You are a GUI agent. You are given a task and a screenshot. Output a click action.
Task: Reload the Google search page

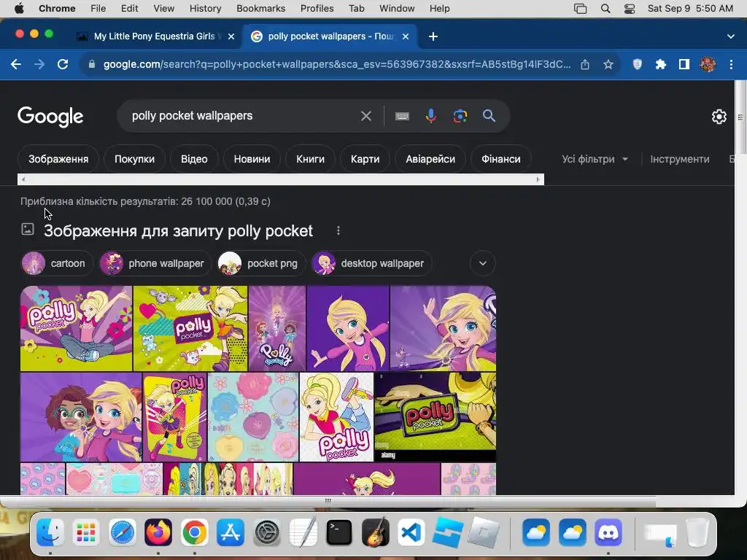click(63, 64)
